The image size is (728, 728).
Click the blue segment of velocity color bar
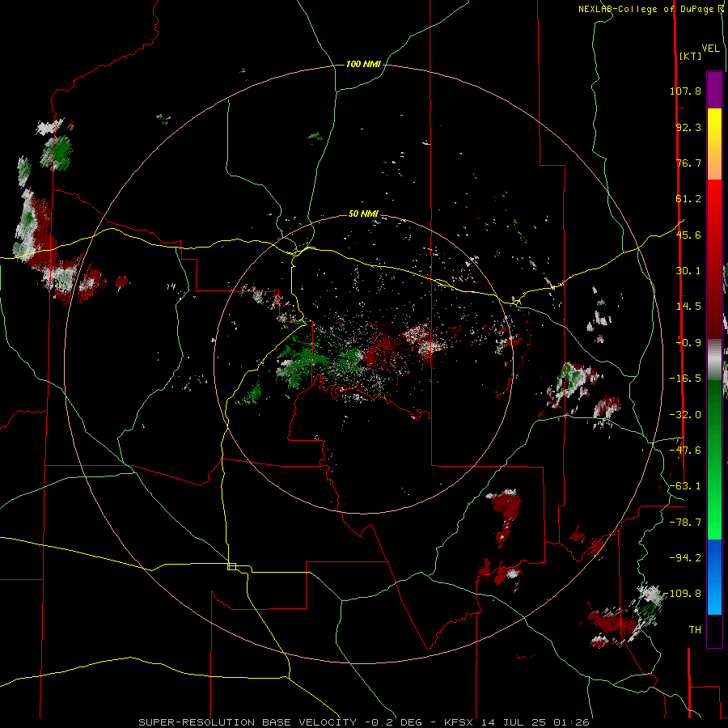pos(714,577)
